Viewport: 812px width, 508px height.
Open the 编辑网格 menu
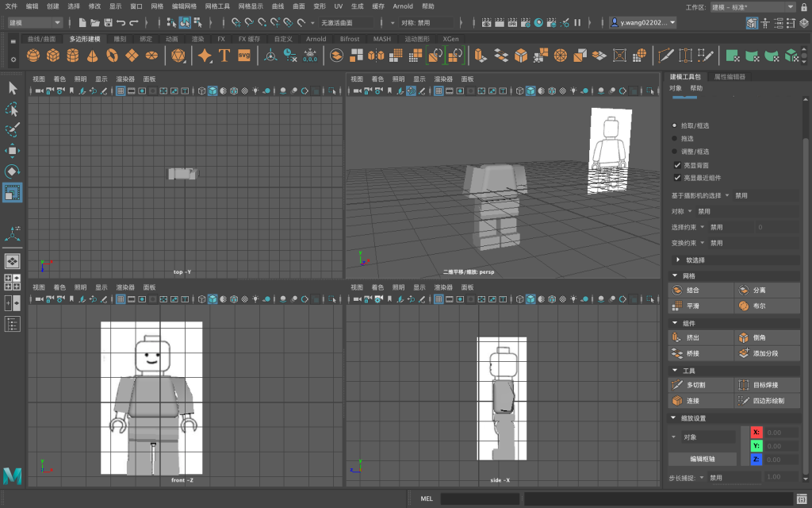pos(184,6)
